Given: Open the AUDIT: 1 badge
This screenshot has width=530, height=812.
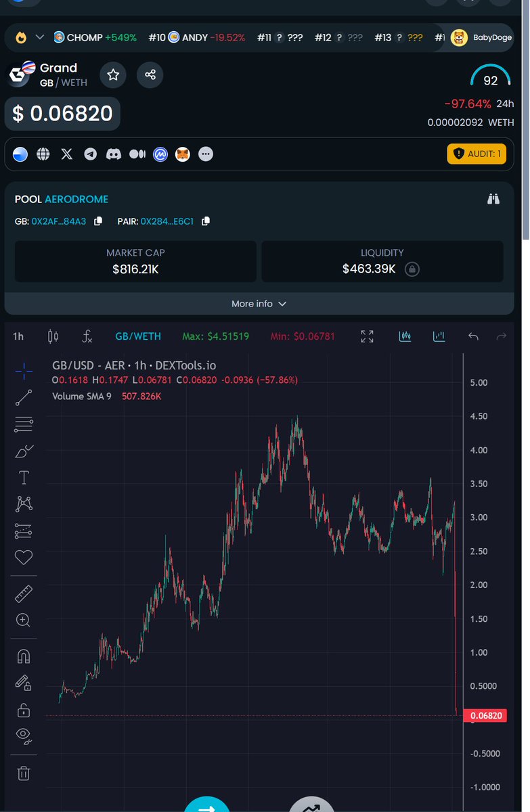Looking at the screenshot, I should click(x=477, y=154).
